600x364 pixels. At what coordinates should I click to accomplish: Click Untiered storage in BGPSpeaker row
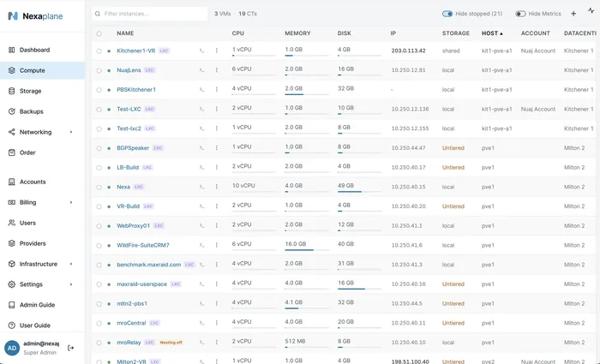click(x=453, y=148)
